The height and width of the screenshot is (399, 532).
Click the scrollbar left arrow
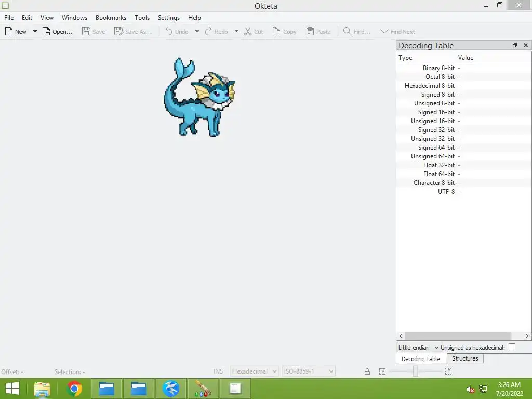tap(401, 336)
